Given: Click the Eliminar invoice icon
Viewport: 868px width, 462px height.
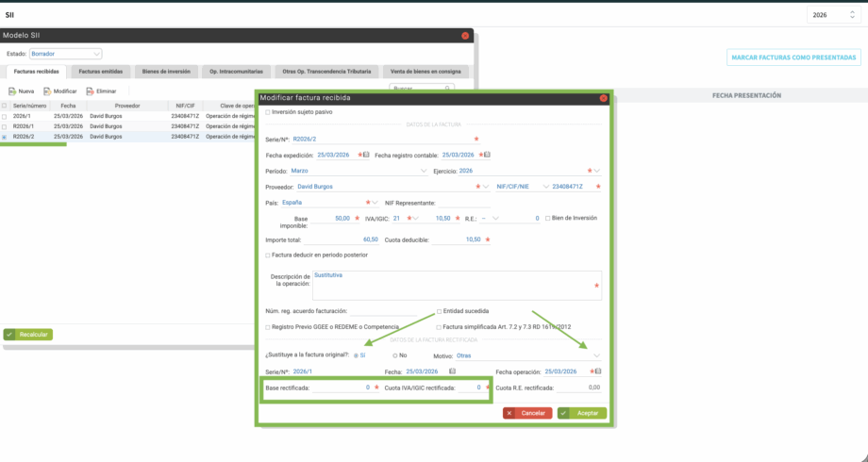Looking at the screenshot, I should tap(89, 91).
